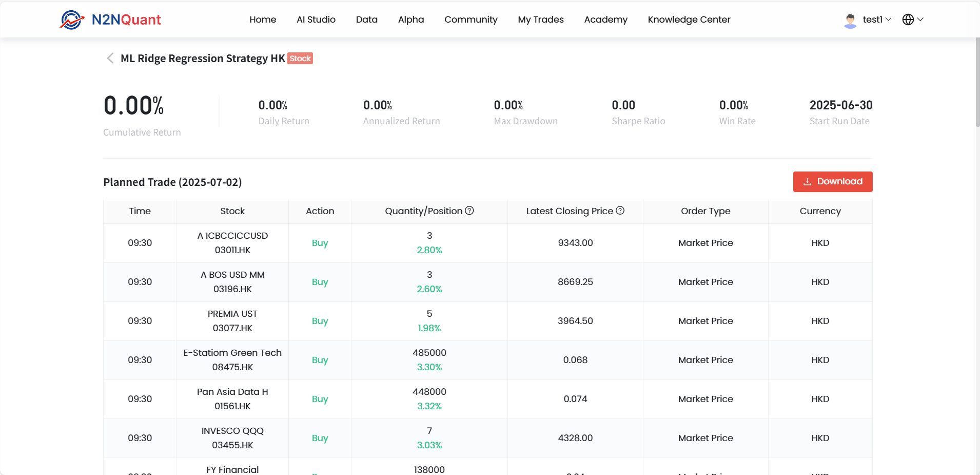
Task: Click the help icon beside Quantity/Position
Action: pyautogui.click(x=469, y=211)
